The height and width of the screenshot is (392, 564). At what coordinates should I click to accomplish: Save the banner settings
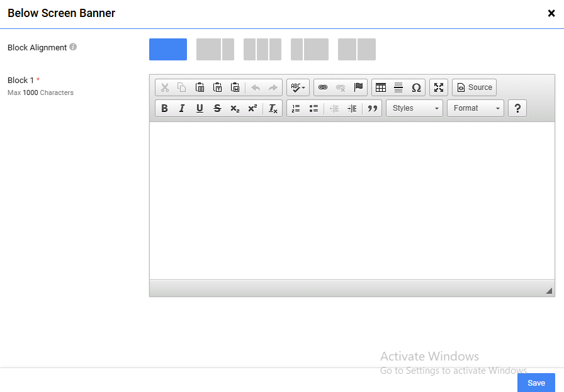pyautogui.click(x=536, y=383)
